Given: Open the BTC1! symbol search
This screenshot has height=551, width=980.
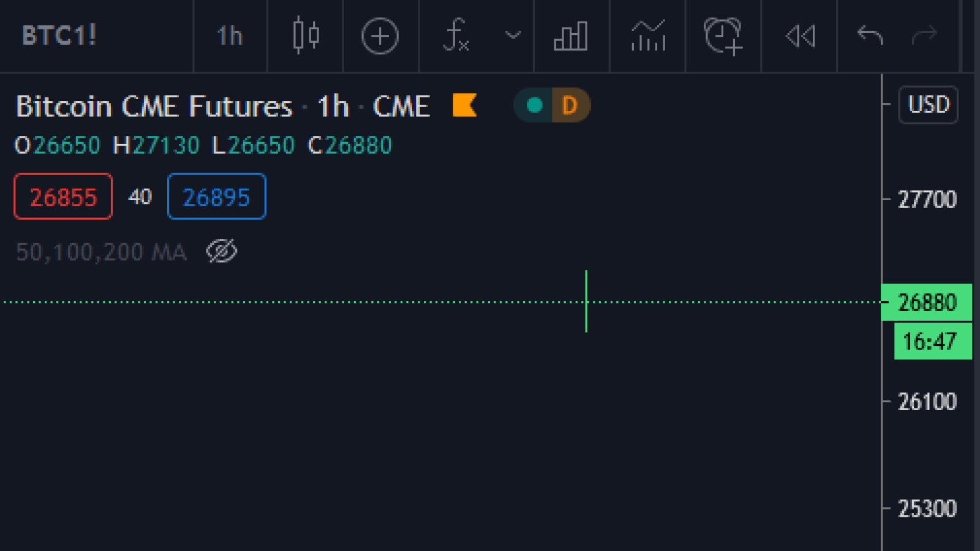Looking at the screenshot, I should (59, 36).
